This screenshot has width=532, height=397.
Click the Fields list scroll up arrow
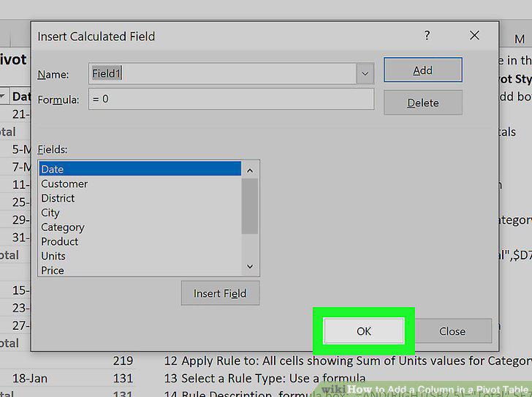[x=250, y=170]
